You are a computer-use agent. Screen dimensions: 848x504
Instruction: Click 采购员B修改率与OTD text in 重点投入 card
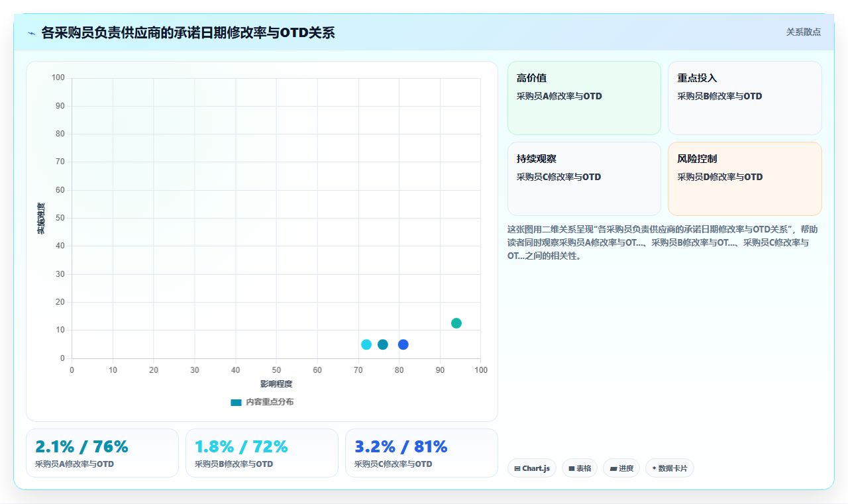[x=719, y=96]
